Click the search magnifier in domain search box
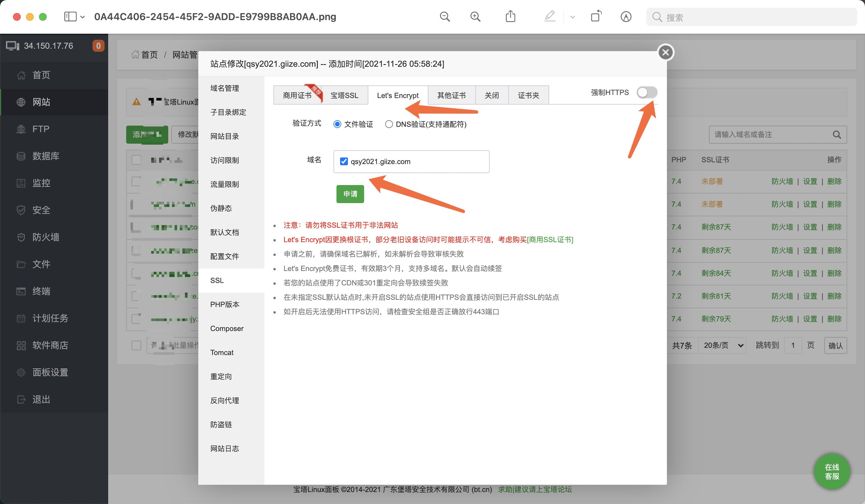The image size is (865, 504). (x=836, y=135)
